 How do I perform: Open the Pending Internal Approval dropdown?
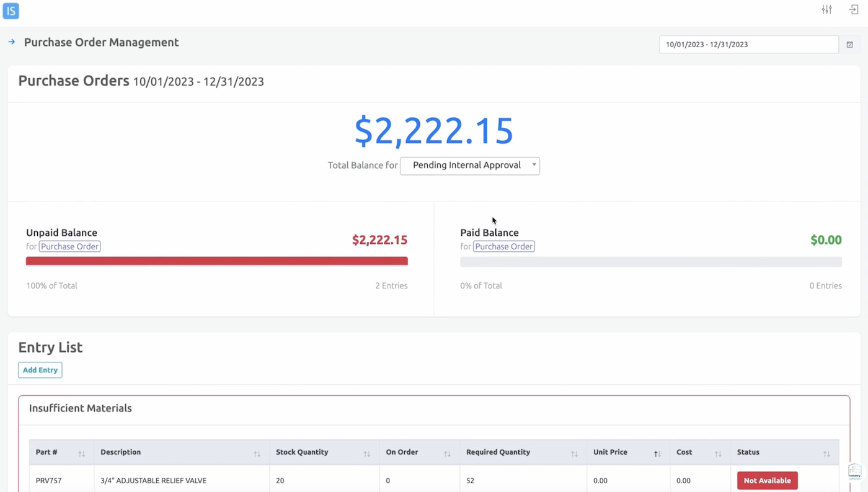coord(469,165)
